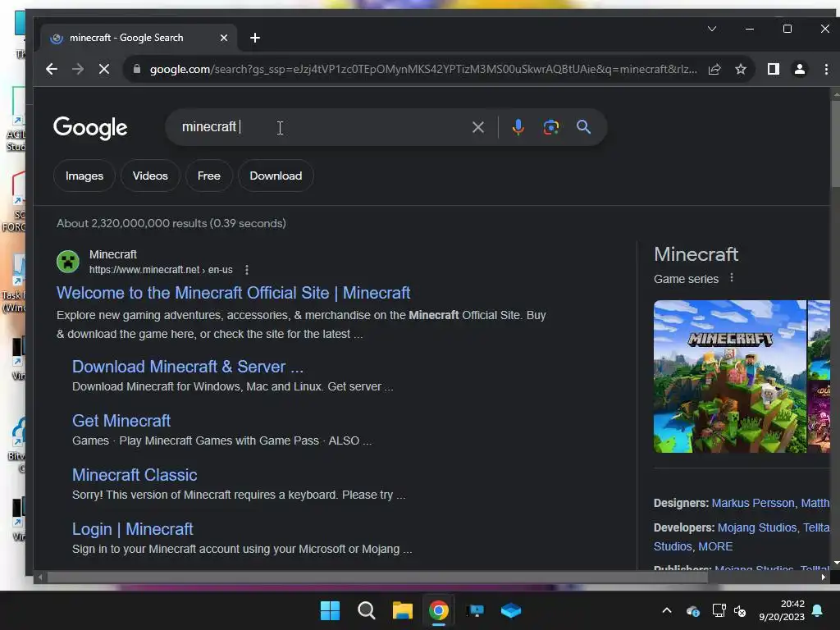Click the Minecraft knowledge panel title

[696, 254]
